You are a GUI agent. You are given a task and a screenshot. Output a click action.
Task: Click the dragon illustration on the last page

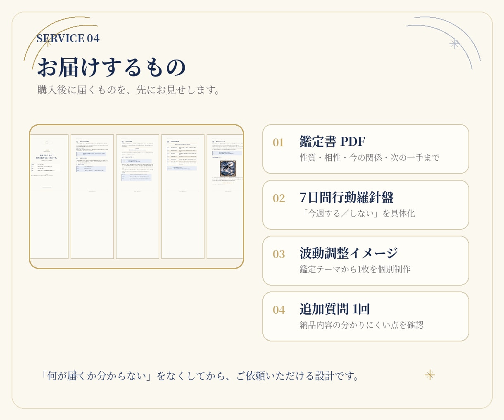click(228, 168)
